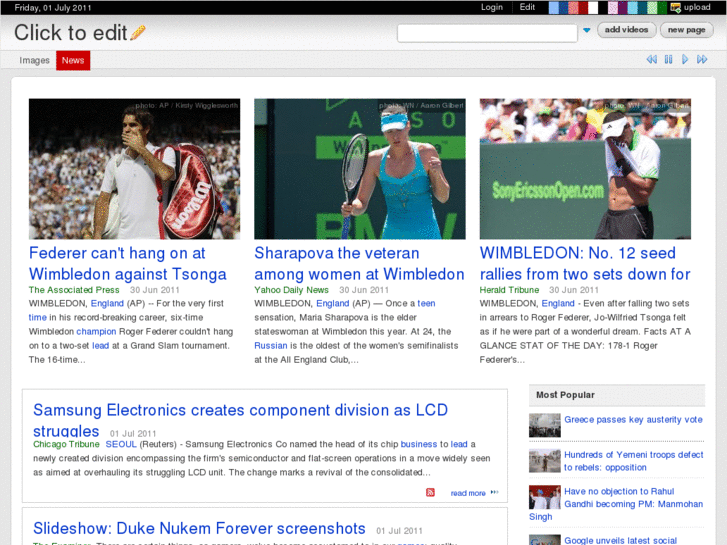Open headline Sharapova the veteran among women
Image resolution: width=727 pixels, height=545 pixels.
click(359, 263)
